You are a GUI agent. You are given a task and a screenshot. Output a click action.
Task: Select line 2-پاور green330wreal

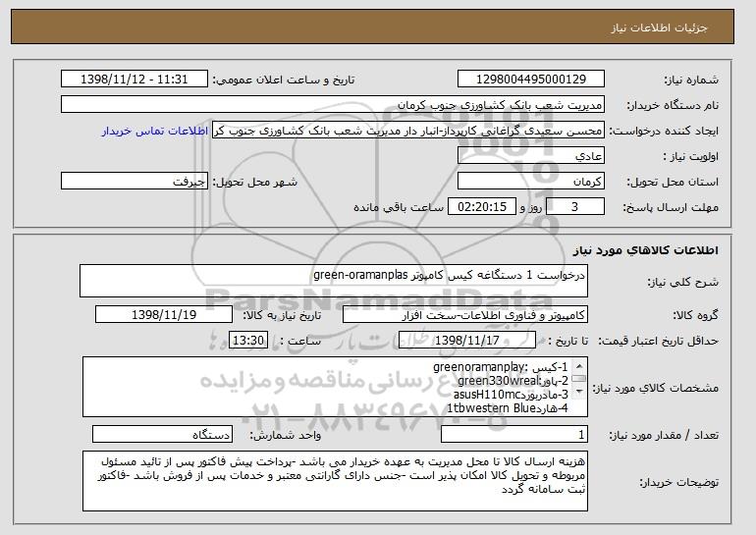coord(513,381)
